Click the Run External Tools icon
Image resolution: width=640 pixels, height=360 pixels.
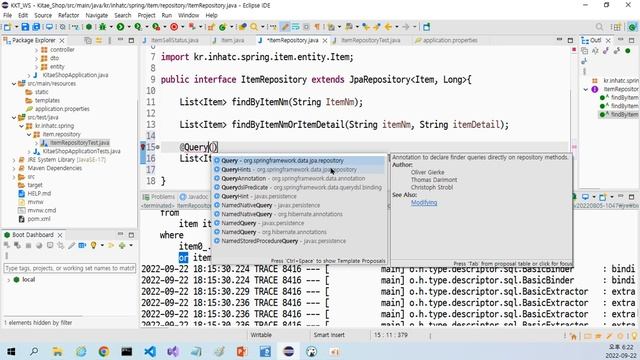[156, 27]
